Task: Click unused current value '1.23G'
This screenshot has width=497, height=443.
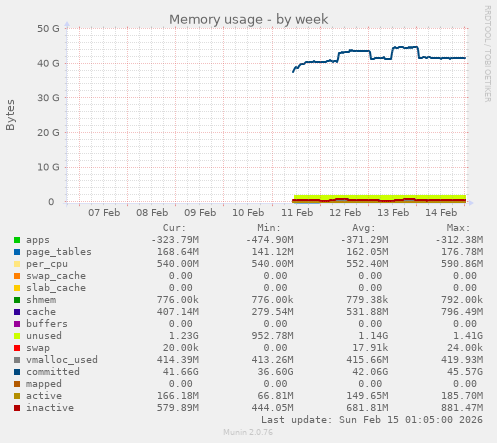Action: click(183, 336)
